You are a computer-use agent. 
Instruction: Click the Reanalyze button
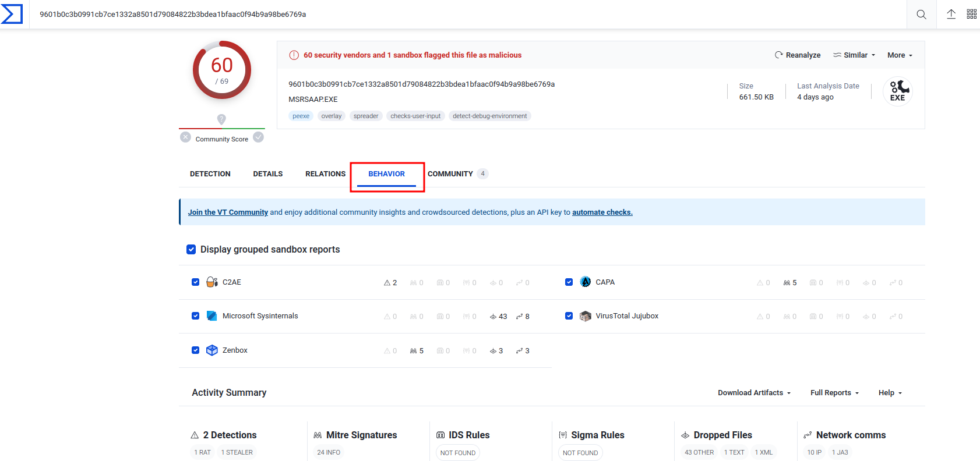[x=798, y=55]
